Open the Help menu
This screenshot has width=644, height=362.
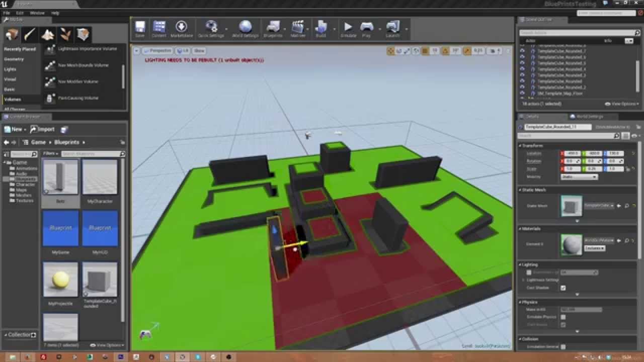coord(55,13)
